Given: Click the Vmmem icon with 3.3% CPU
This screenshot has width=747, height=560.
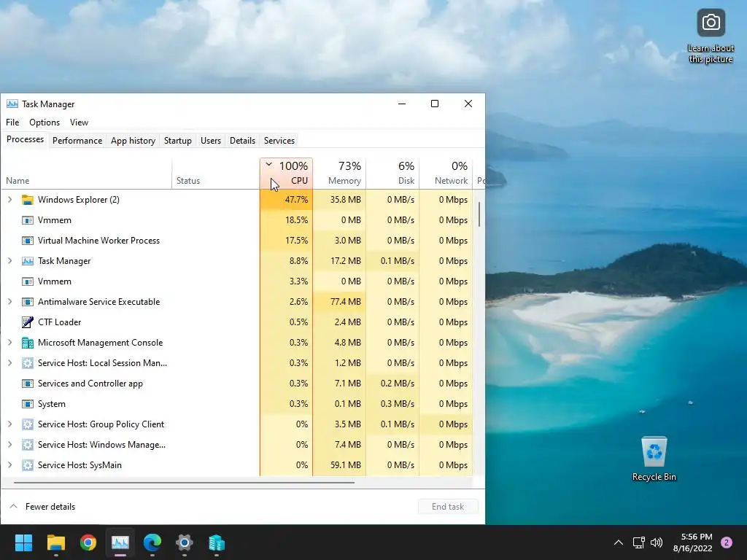Looking at the screenshot, I should coord(28,281).
